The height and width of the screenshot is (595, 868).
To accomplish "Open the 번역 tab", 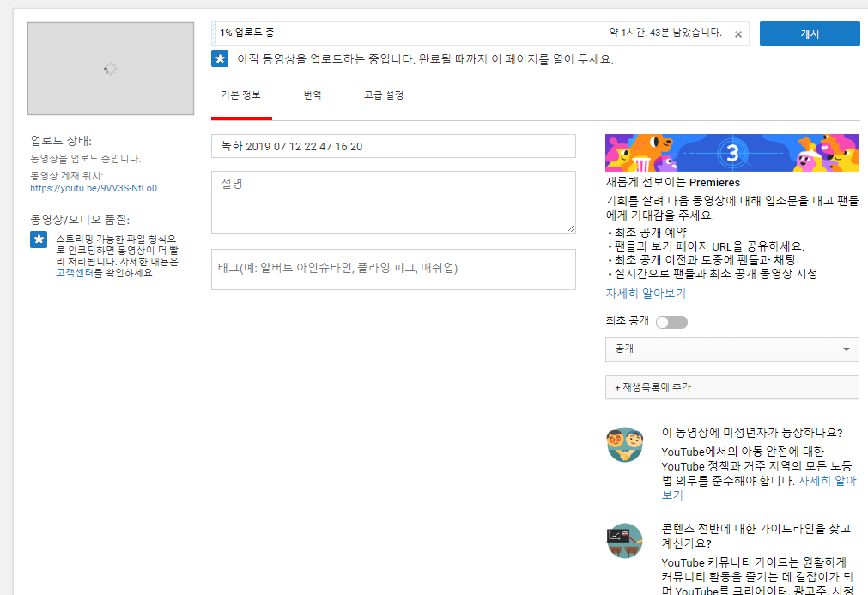I will click(313, 95).
